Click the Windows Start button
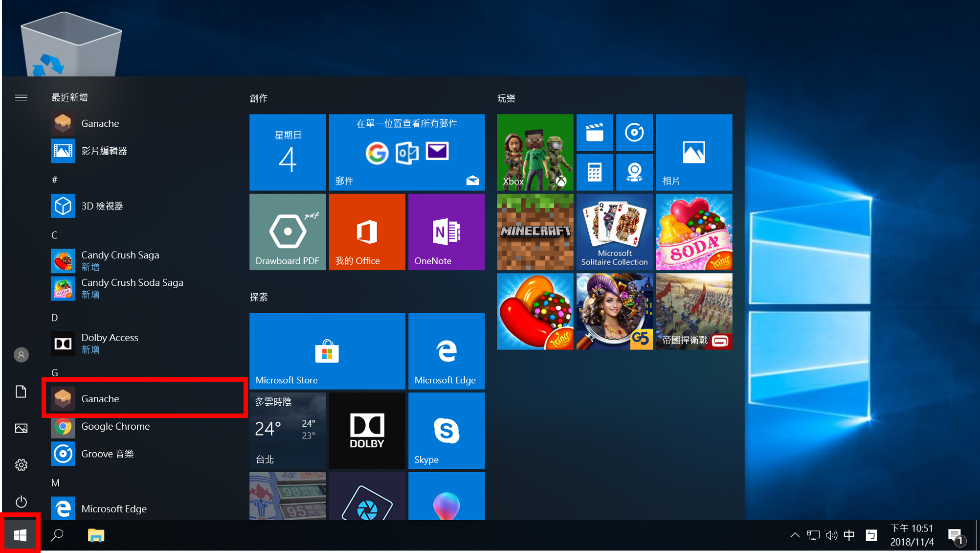Image resolution: width=980 pixels, height=553 pixels. 20,535
